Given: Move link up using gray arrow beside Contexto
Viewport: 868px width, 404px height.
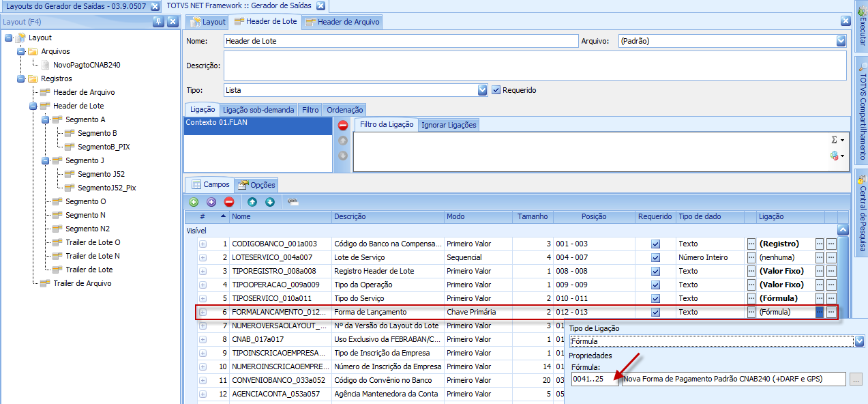Looking at the screenshot, I should [343, 141].
